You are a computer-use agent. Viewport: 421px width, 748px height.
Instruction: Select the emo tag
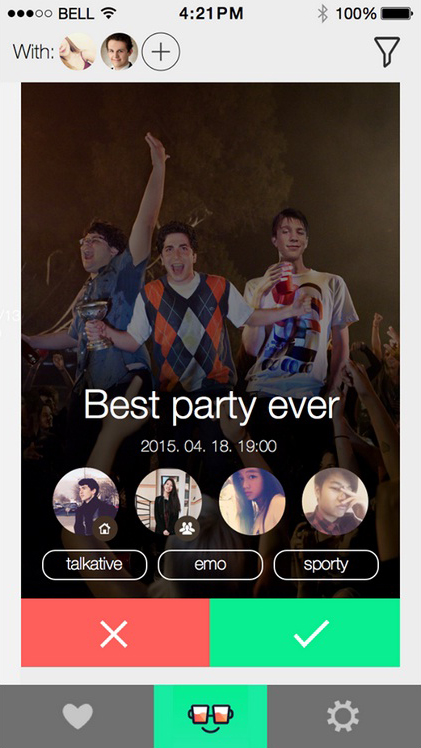pos(210,565)
